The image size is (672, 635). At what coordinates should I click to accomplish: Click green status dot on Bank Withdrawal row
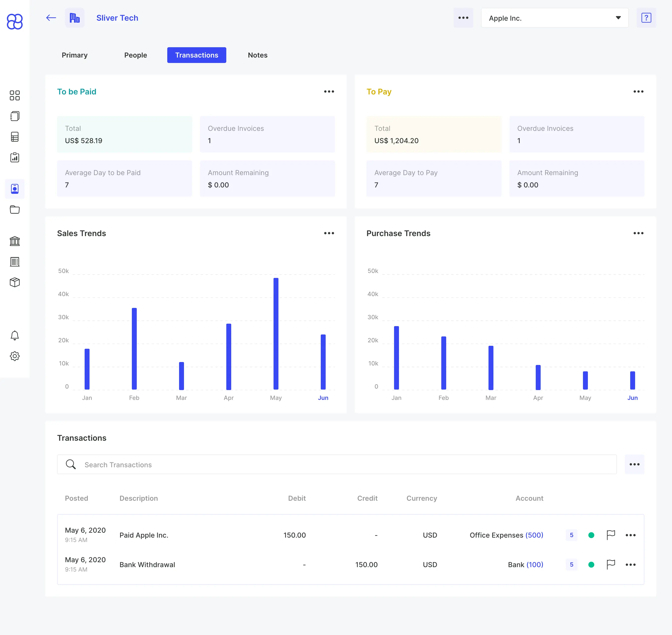click(x=591, y=564)
